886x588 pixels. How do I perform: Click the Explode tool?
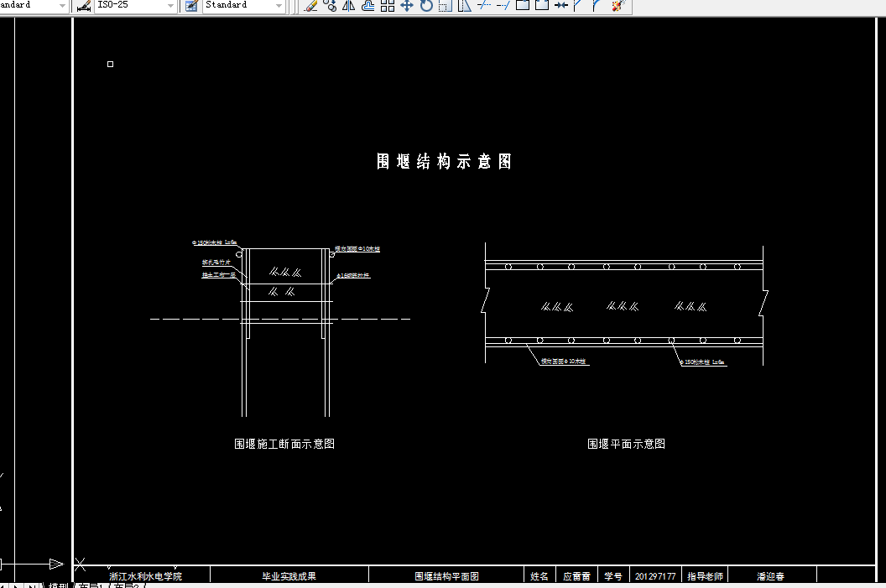(618, 6)
